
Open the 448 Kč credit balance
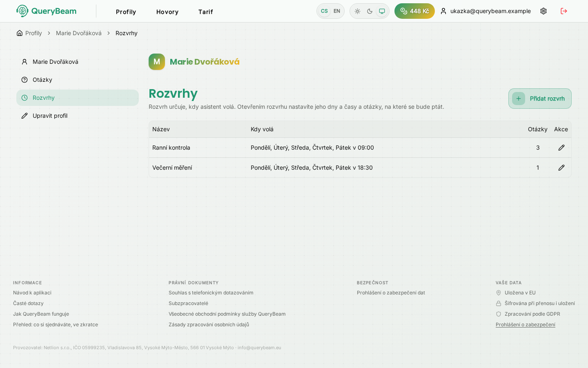414,11
